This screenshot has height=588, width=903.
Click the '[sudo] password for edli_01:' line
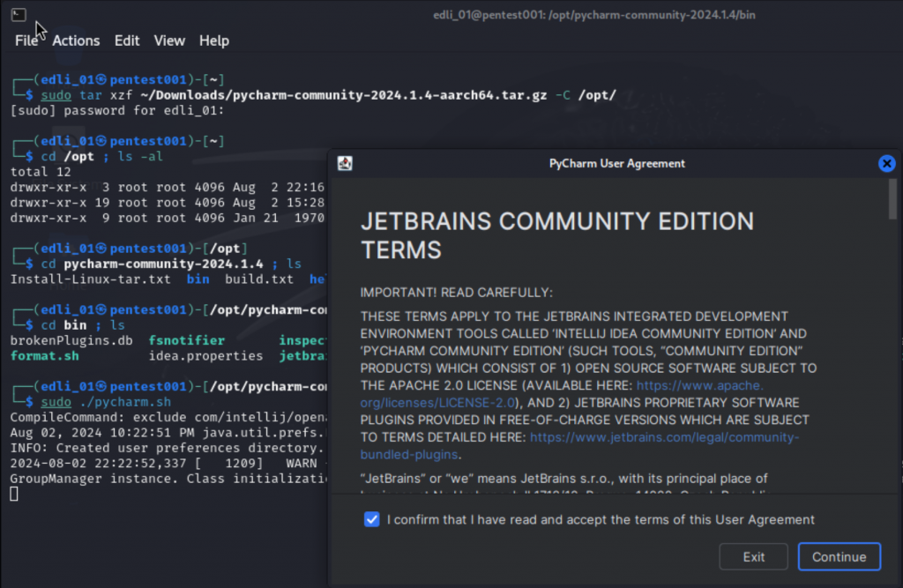pos(117,110)
